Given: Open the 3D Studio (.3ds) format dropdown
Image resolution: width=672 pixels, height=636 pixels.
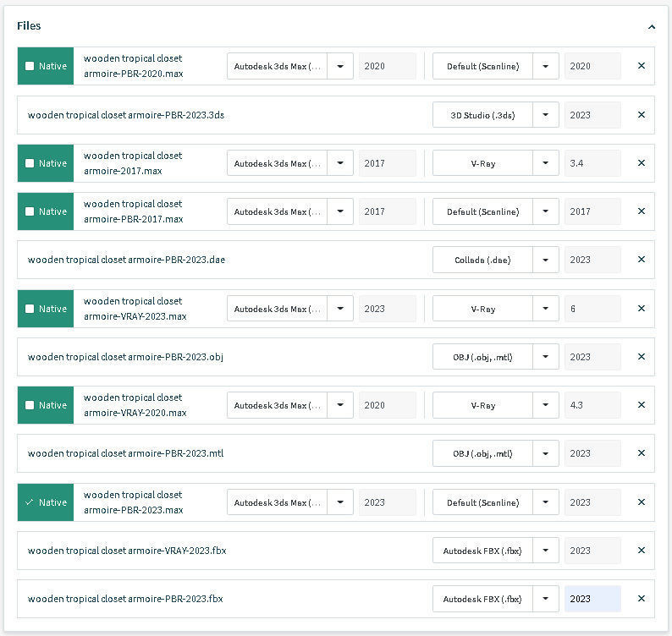Looking at the screenshot, I should pos(546,115).
